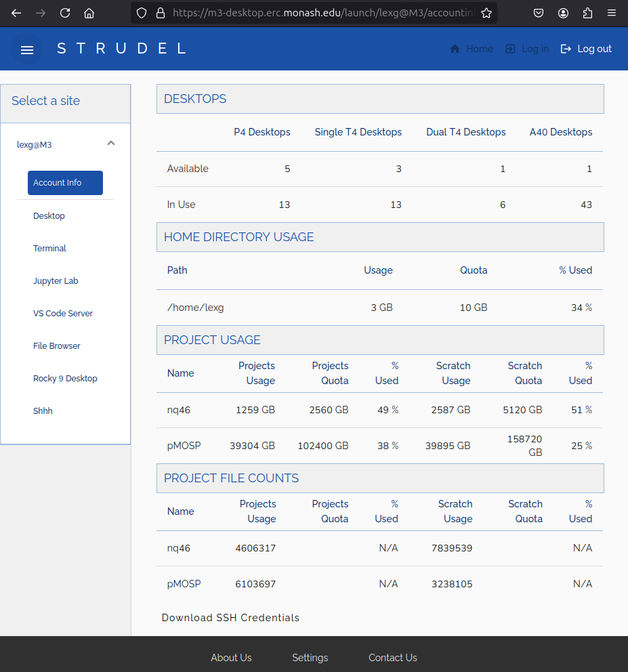The width and height of the screenshot is (628, 672).
Task: Click the shield tracking-protection icon in address bar
Action: [142, 13]
